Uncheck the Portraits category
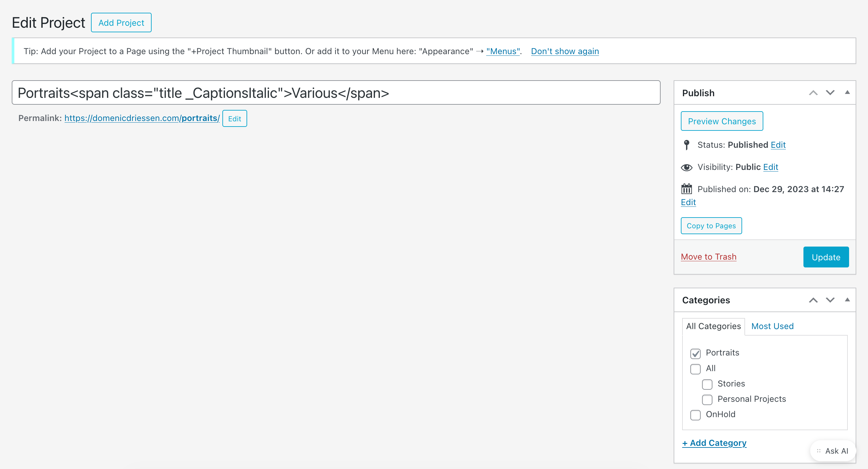The width and height of the screenshot is (868, 469). click(695, 354)
